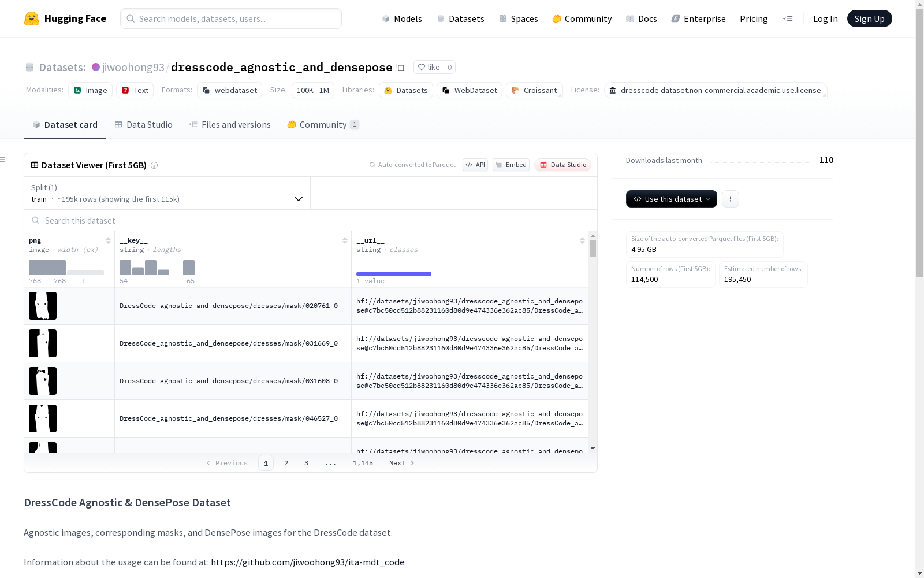Viewport: 924px width, 578px height.
Task: Focus the search models, datasets, users field
Action: 231,18
